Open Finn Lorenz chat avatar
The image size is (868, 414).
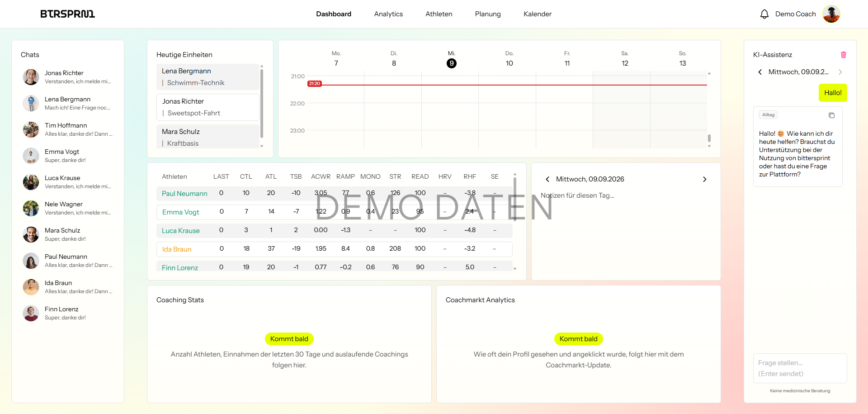tap(31, 313)
